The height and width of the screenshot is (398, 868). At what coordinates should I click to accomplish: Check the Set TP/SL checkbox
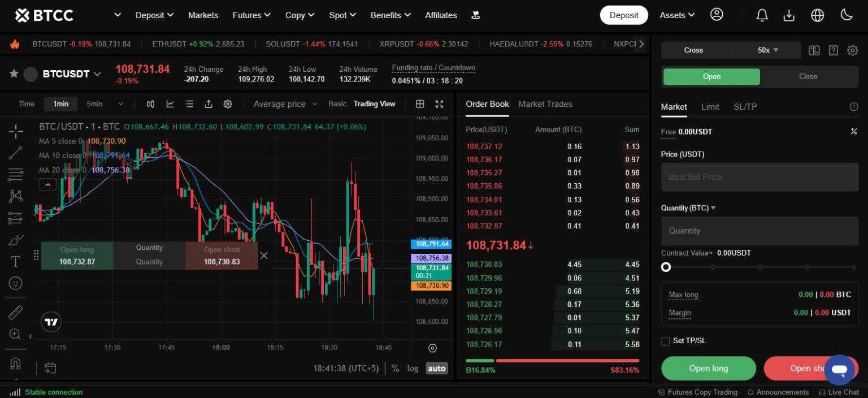coord(666,341)
